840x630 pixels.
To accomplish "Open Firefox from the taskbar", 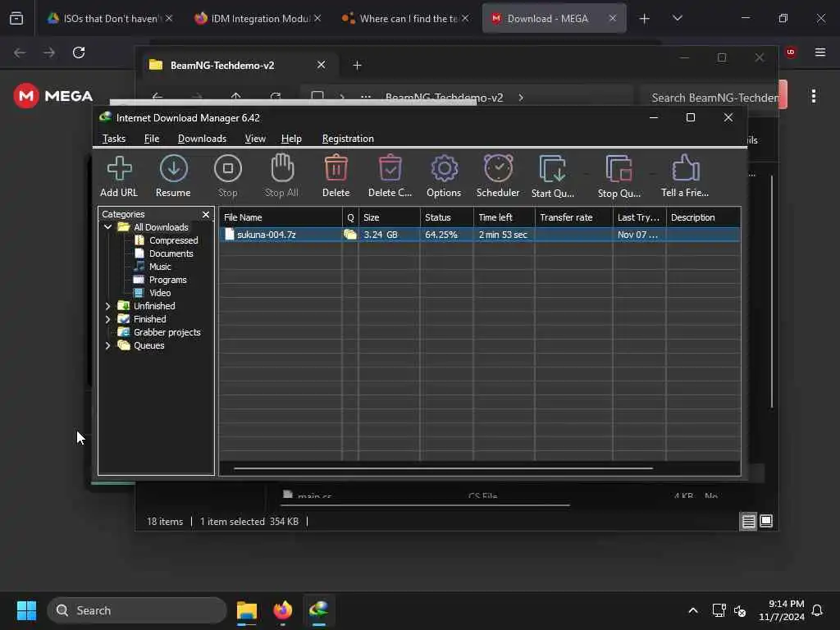I will [x=283, y=610].
